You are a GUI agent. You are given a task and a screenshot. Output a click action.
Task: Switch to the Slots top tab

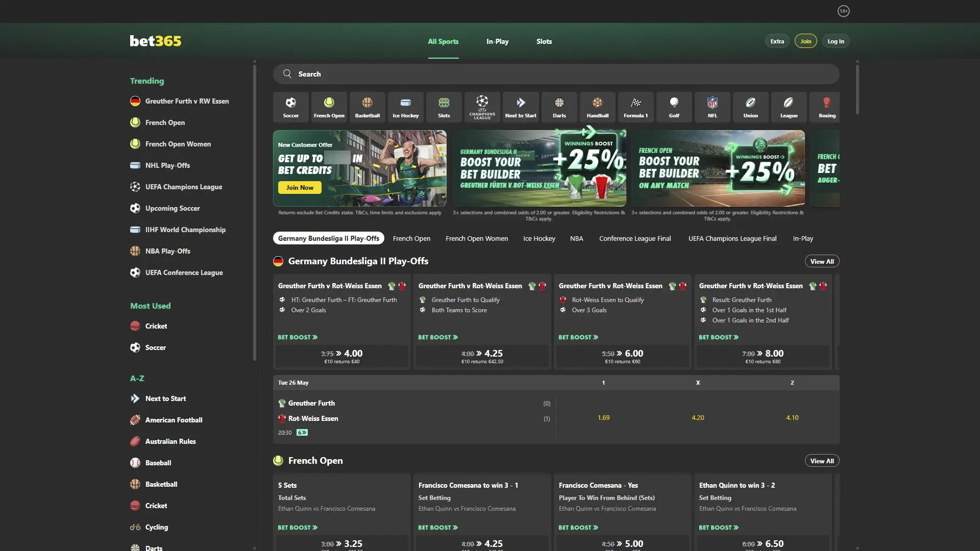544,41
